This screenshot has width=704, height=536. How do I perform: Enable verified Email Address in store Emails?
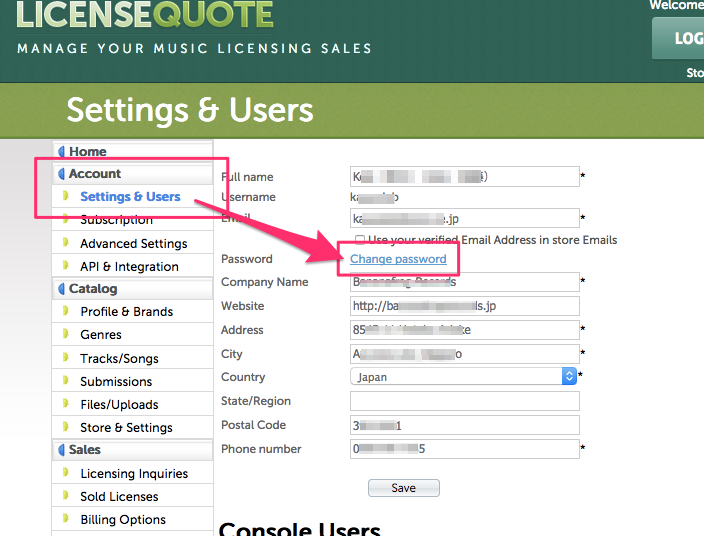click(x=360, y=240)
